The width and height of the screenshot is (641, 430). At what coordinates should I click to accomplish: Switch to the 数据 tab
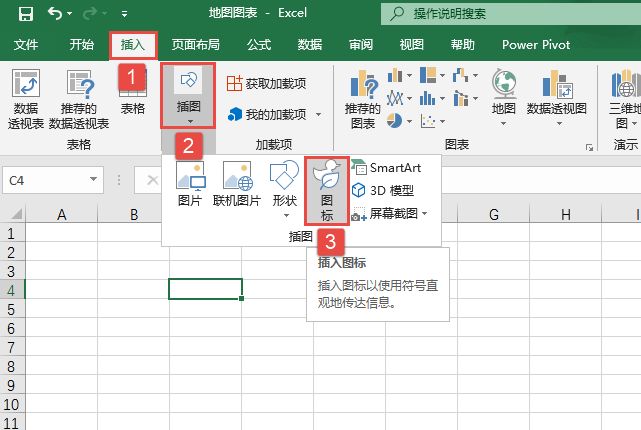[x=310, y=44]
